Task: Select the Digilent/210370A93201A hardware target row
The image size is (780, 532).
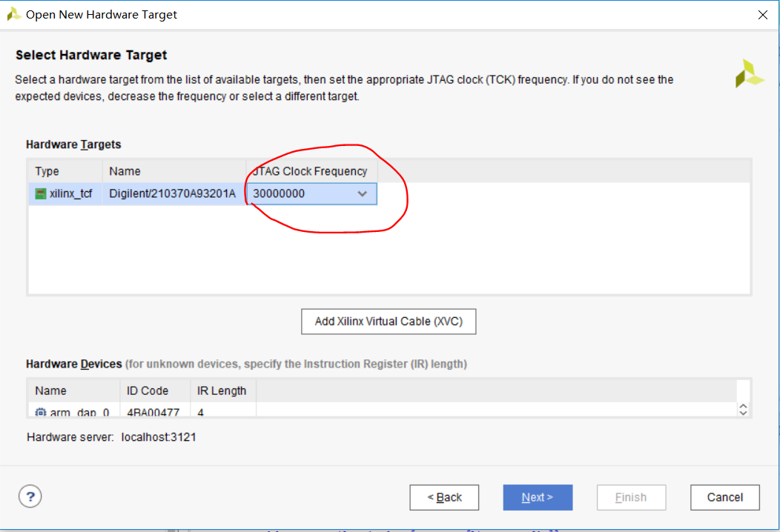Action: [171, 193]
